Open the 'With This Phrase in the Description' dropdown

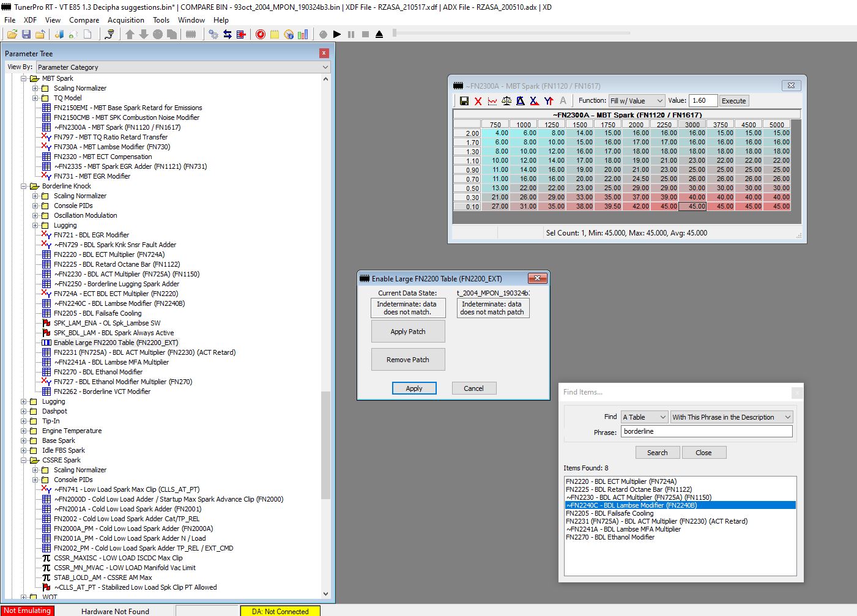click(732, 417)
